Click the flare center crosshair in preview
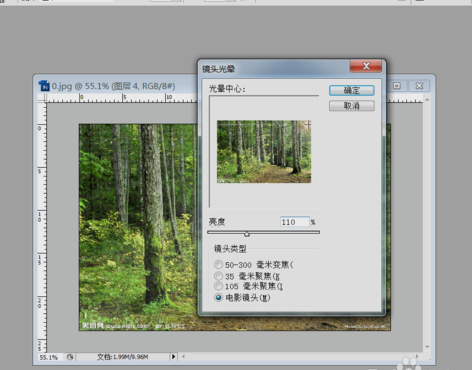Image resolution: width=472 pixels, height=370 pixels. [307, 125]
